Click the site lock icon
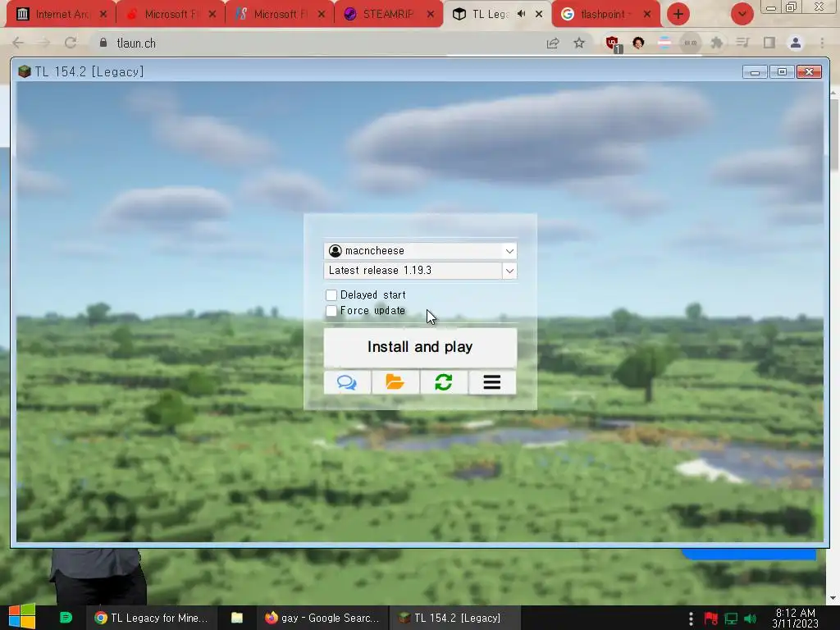The width and height of the screenshot is (840, 630). tap(103, 43)
